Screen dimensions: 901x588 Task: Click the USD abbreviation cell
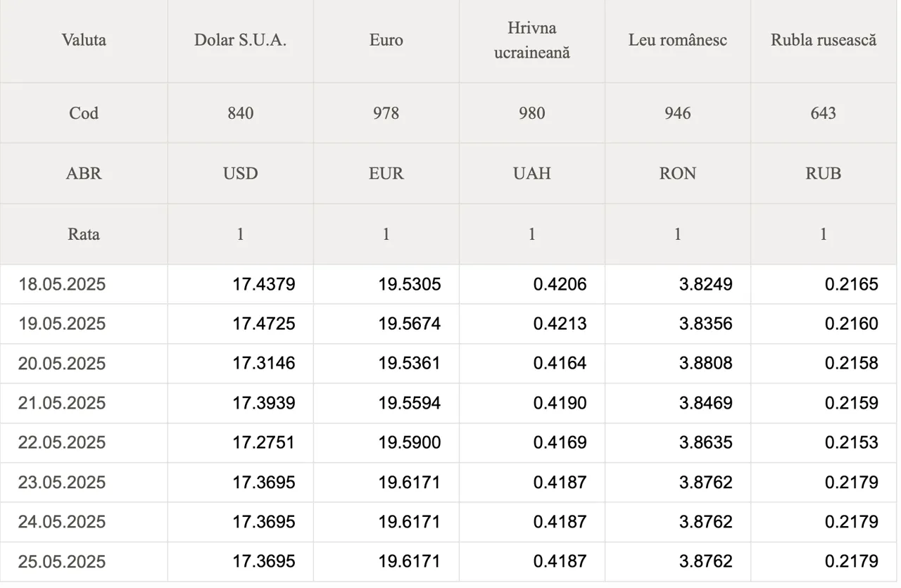(240, 174)
